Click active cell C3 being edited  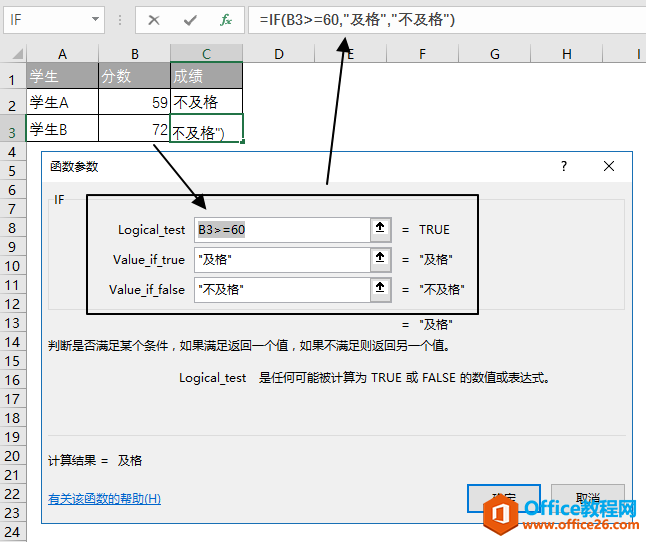[206, 128]
